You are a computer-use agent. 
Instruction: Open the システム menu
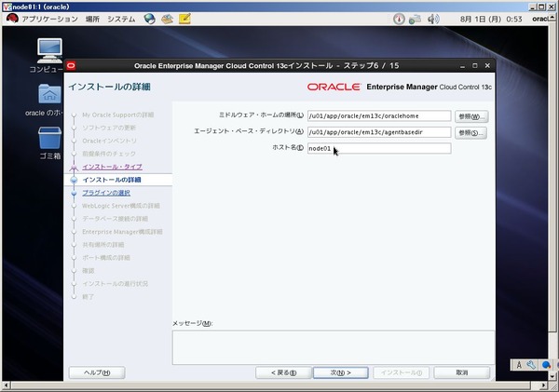[x=121, y=19]
